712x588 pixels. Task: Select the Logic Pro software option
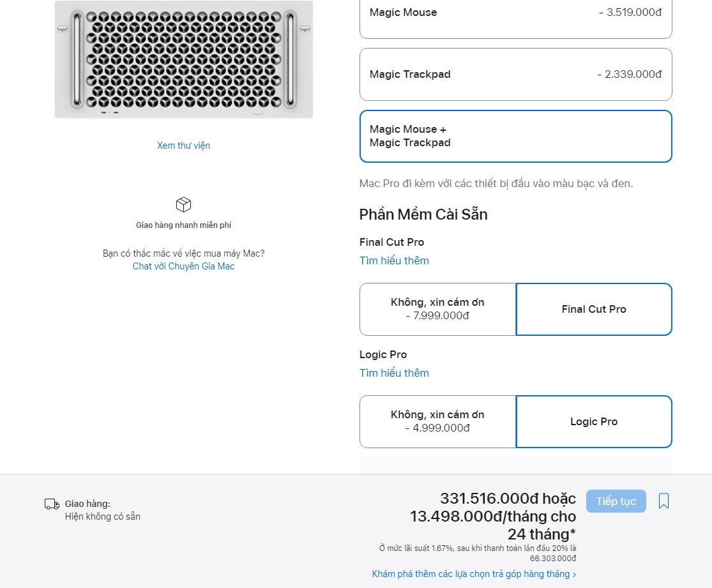(x=593, y=421)
